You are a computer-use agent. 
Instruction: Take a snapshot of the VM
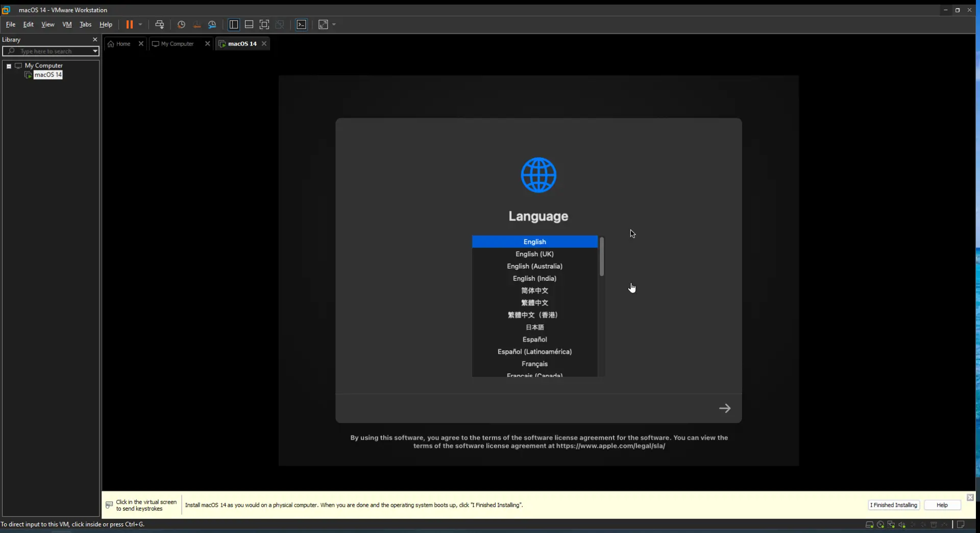(x=181, y=25)
